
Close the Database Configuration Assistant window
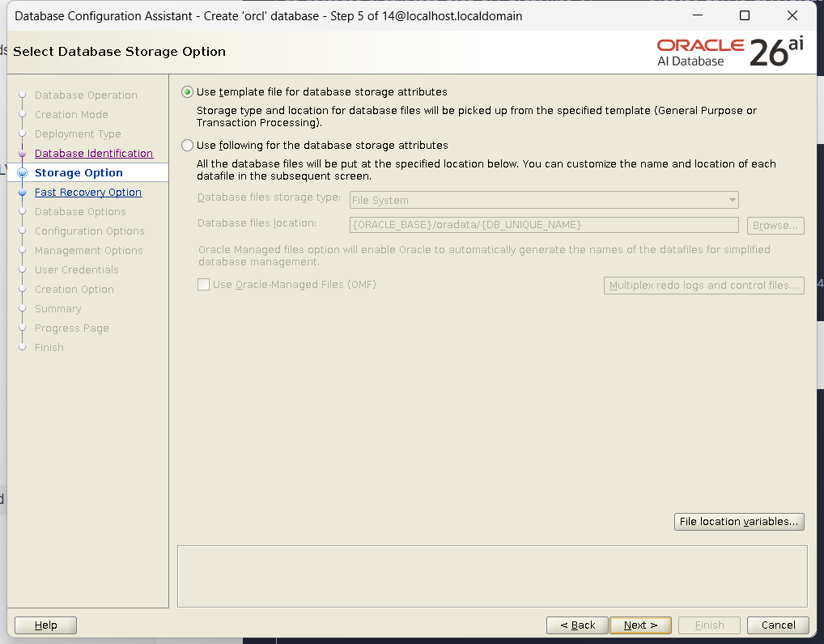point(792,15)
